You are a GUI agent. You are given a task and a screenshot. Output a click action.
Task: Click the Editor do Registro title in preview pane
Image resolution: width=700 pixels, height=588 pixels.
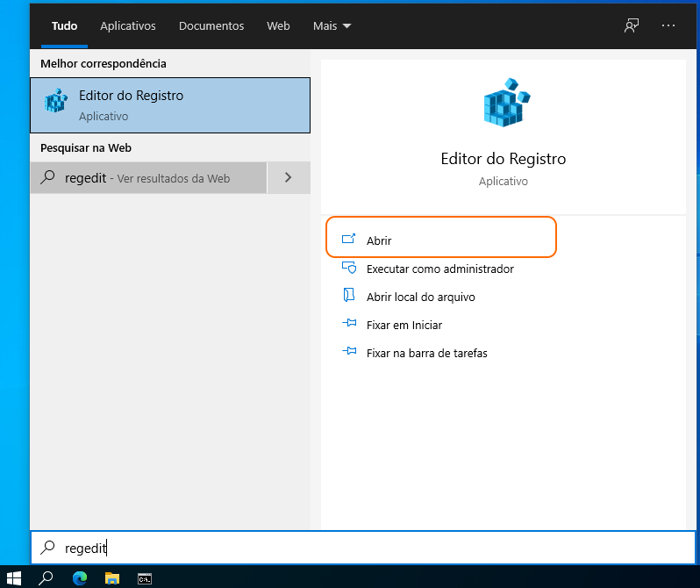tap(504, 159)
